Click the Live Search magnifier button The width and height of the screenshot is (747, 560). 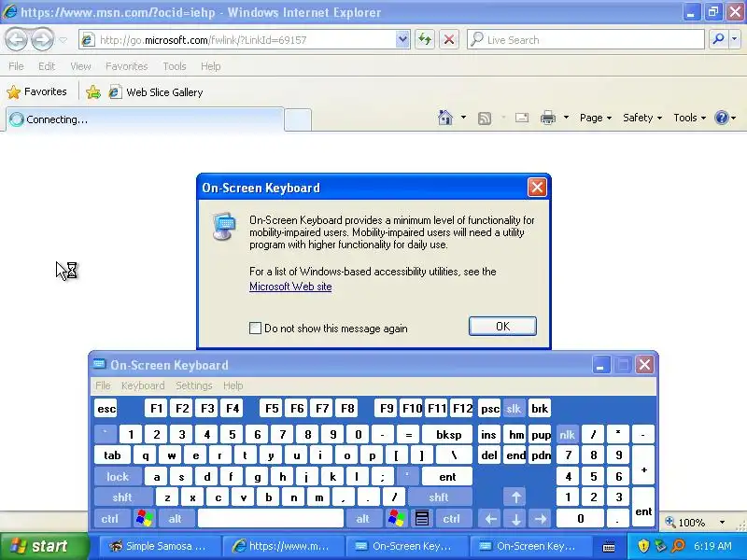pos(718,39)
